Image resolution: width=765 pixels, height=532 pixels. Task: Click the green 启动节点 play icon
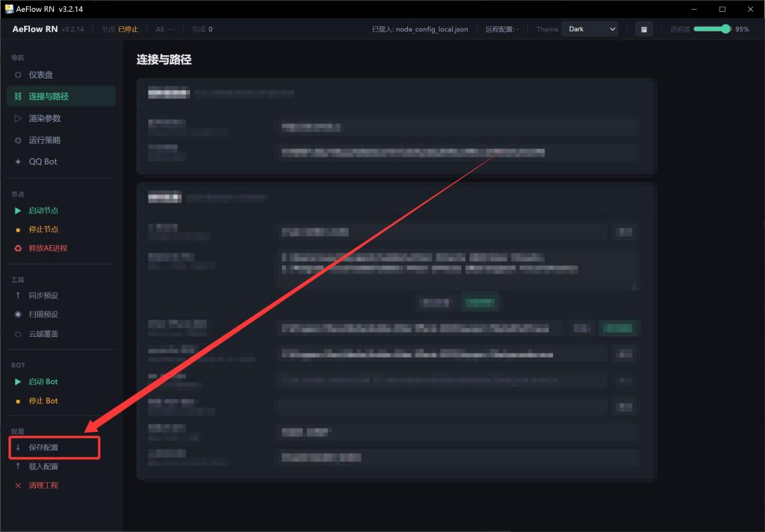coord(18,211)
